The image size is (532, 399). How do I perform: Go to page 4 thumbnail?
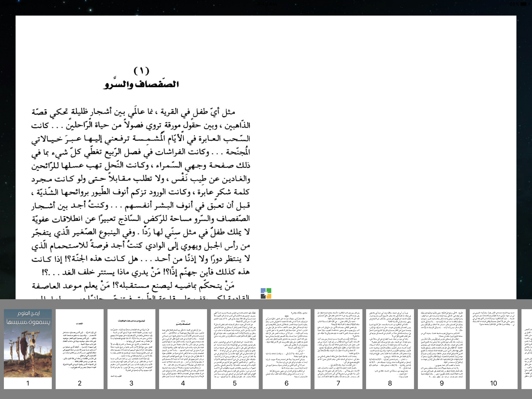click(x=183, y=349)
